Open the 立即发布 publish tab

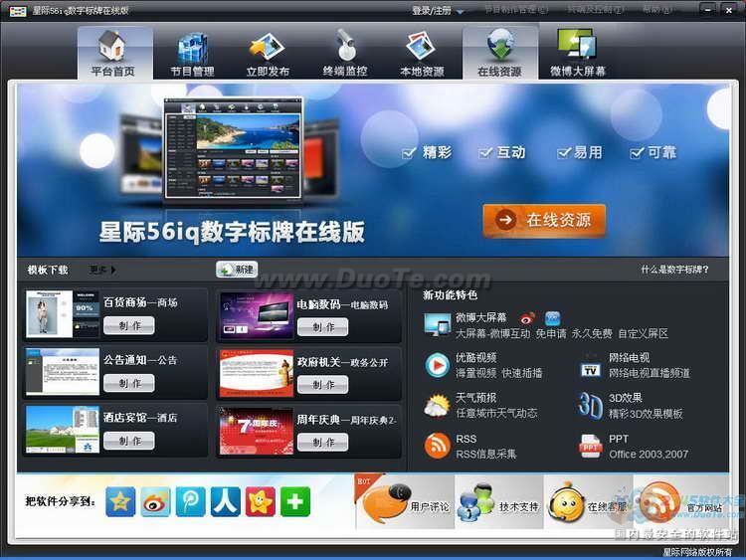coord(268,53)
